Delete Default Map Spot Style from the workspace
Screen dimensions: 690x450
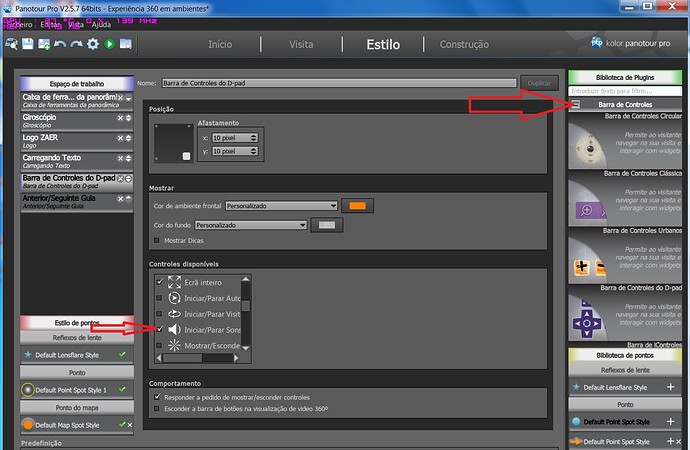130,425
